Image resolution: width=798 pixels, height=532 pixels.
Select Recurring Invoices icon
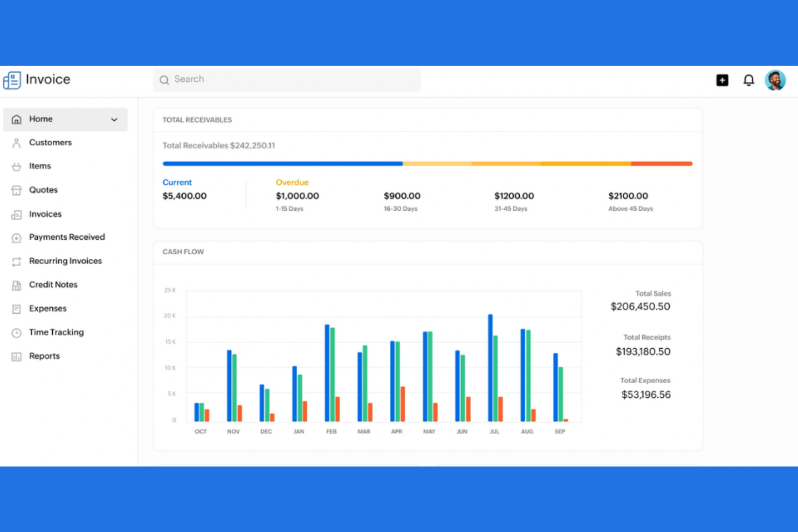coord(16,261)
